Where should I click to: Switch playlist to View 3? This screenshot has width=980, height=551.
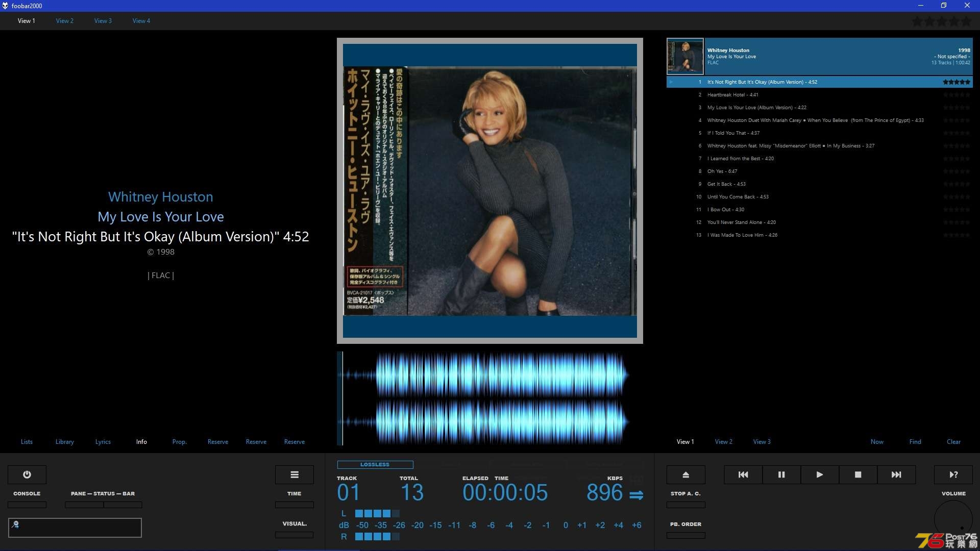pyautogui.click(x=762, y=442)
